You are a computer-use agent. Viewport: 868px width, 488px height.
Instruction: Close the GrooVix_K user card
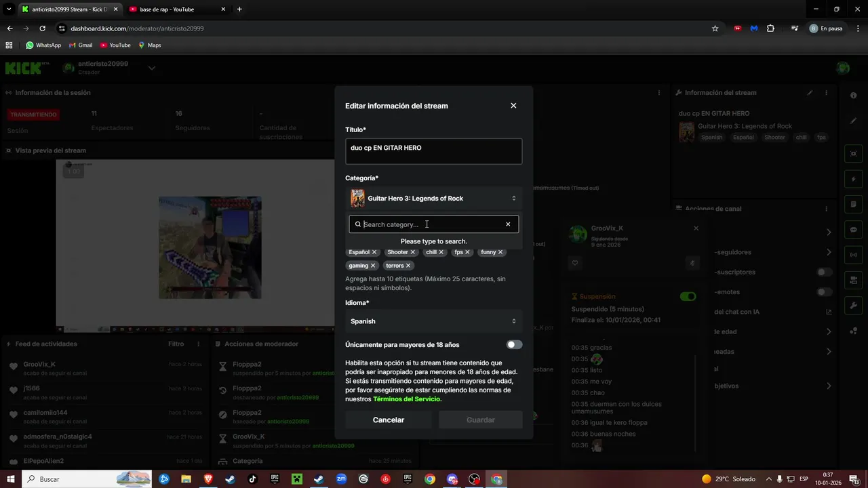click(x=696, y=228)
